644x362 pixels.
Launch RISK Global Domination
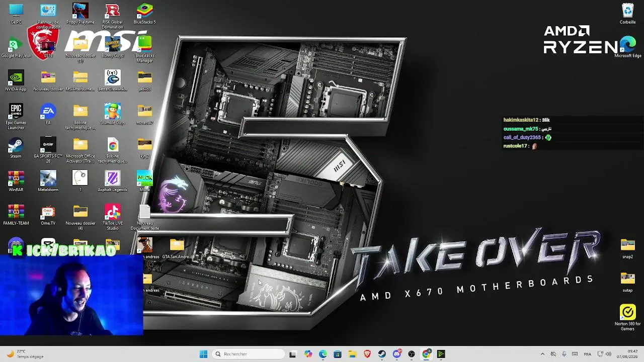point(113,16)
